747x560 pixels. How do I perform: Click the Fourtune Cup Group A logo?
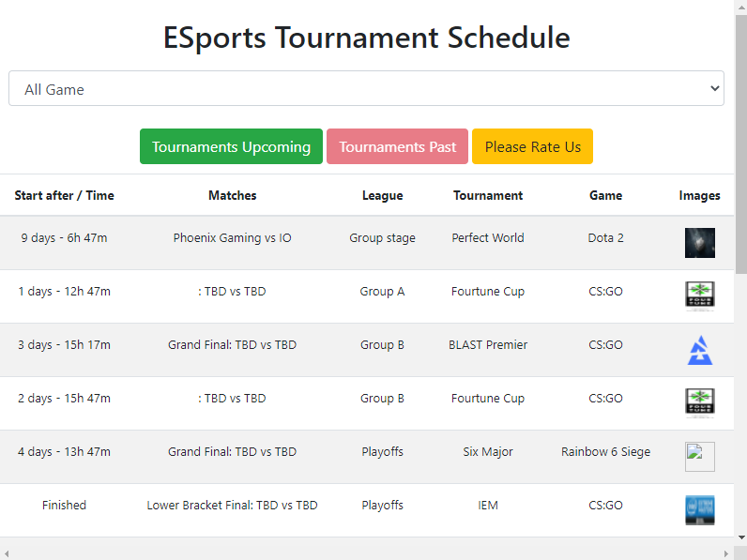[x=699, y=295]
